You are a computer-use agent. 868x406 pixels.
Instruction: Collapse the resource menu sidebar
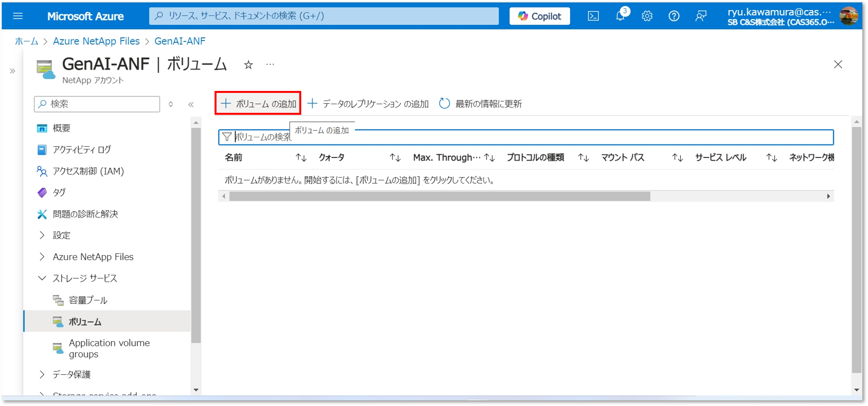click(191, 104)
